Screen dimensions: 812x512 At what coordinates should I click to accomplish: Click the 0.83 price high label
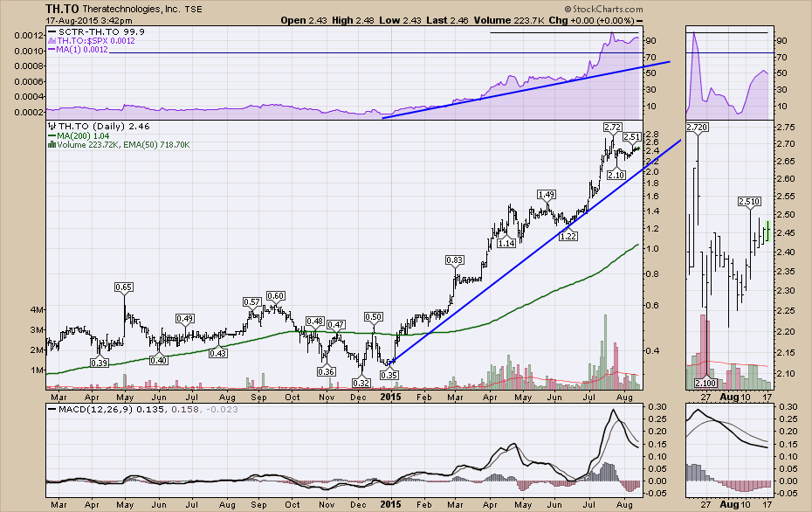(x=455, y=260)
